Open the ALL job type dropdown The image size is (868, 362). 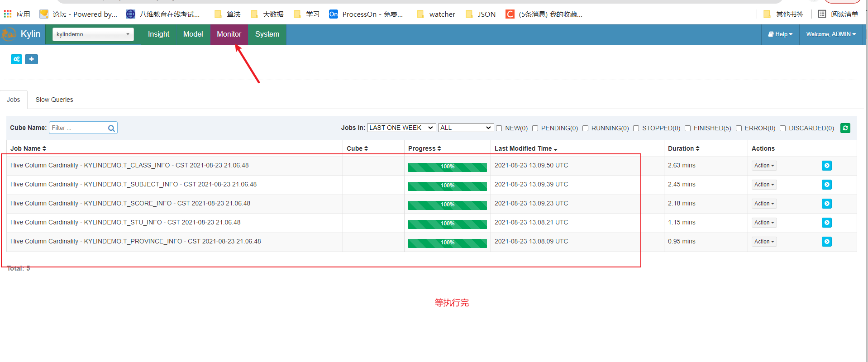pyautogui.click(x=466, y=128)
